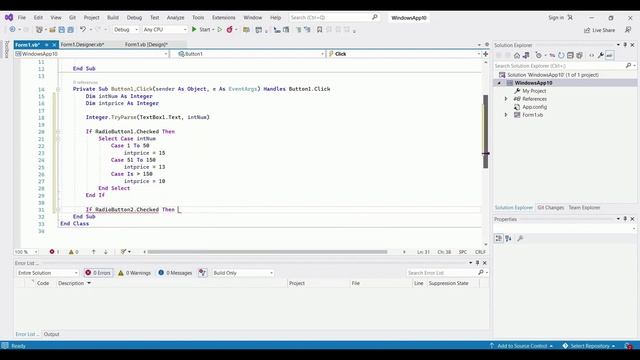
Task: Toggle the 0 Errors filter button
Action: point(98,273)
